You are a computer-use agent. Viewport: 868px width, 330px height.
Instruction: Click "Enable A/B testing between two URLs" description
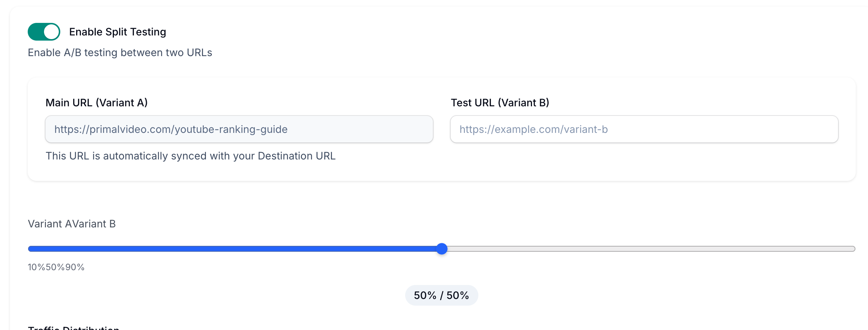tap(120, 52)
